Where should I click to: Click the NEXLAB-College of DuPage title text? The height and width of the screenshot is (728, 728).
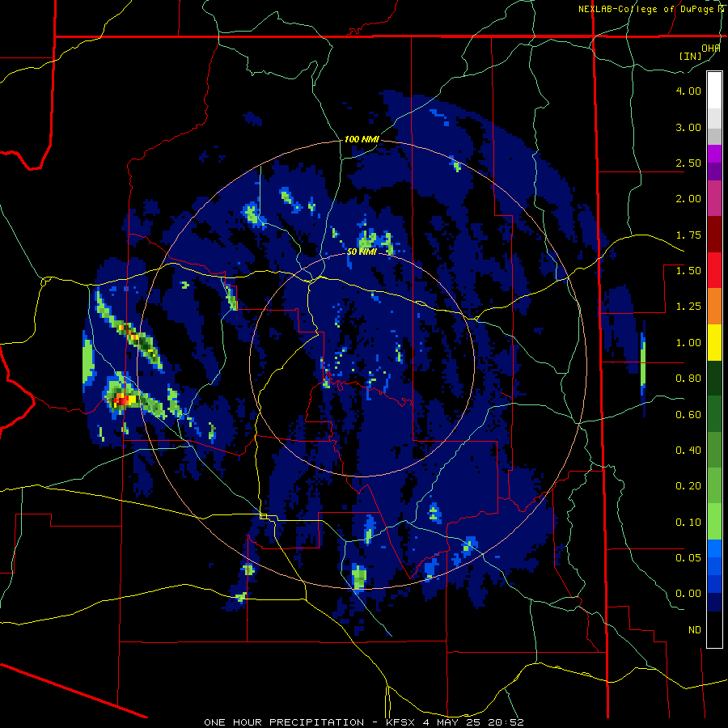click(x=645, y=9)
